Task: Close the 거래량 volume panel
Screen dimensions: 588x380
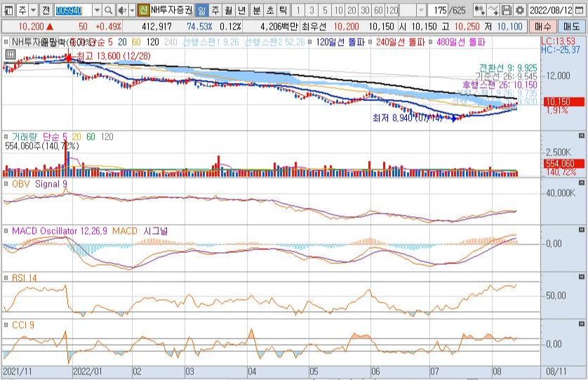Action: (x=581, y=135)
